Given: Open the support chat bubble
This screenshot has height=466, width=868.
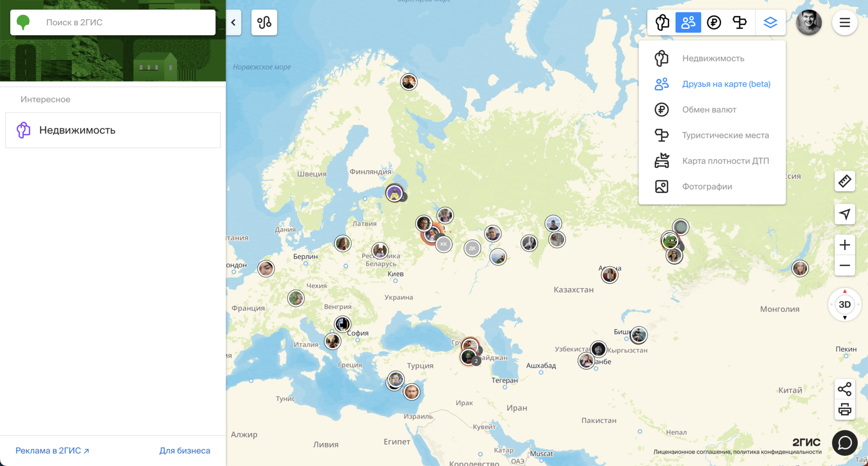Looking at the screenshot, I should tap(845, 443).
